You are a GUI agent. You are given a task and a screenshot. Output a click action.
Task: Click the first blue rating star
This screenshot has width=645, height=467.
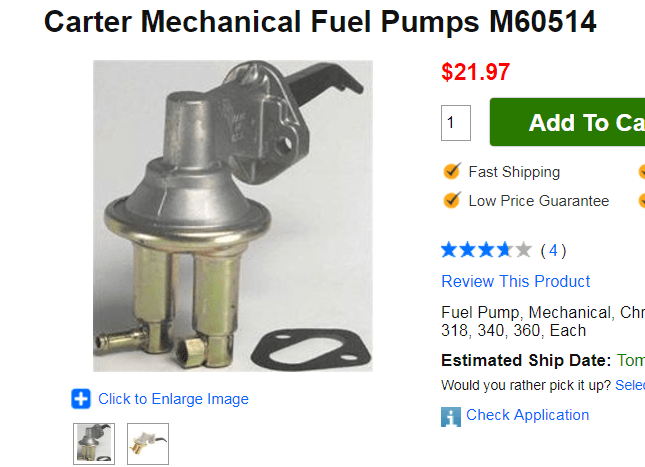[x=449, y=250]
